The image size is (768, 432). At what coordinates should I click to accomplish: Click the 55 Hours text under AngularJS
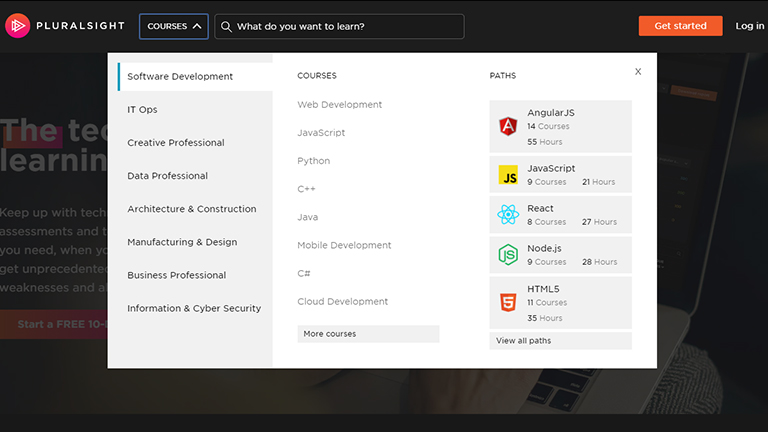(545, 142)
